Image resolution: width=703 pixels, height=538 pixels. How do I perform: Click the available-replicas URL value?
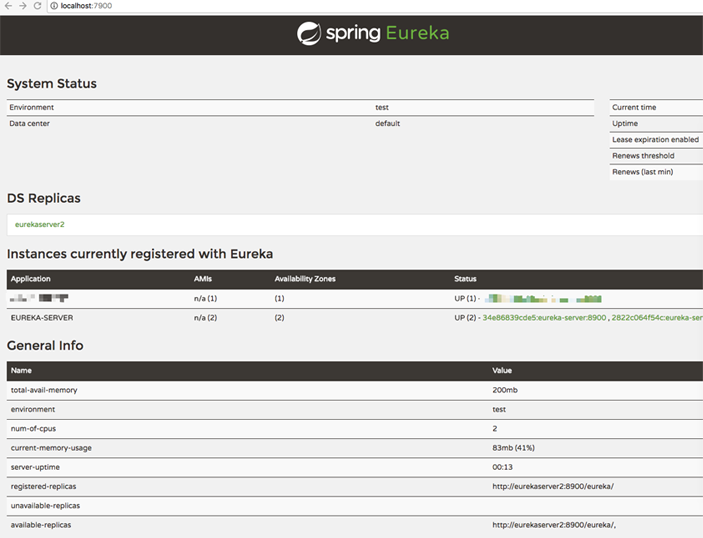[x=554, y=524]
